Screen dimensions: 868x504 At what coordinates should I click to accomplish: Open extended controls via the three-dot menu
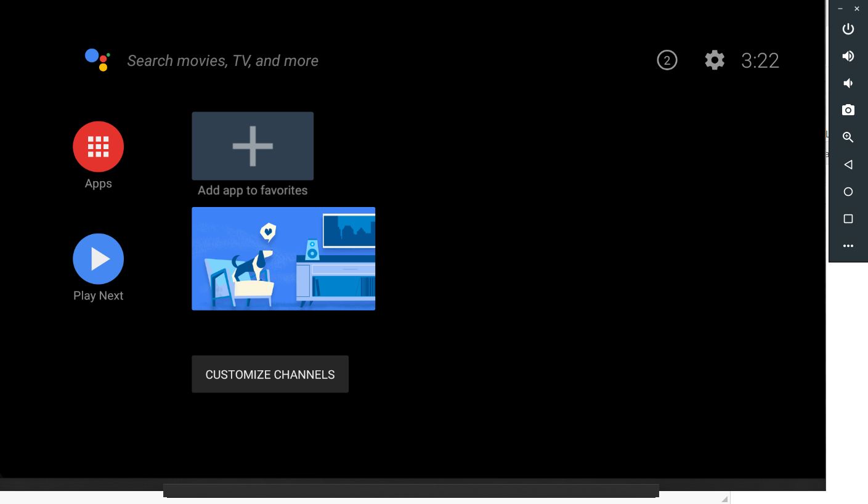pyautogui.click(x=848, y=246)
